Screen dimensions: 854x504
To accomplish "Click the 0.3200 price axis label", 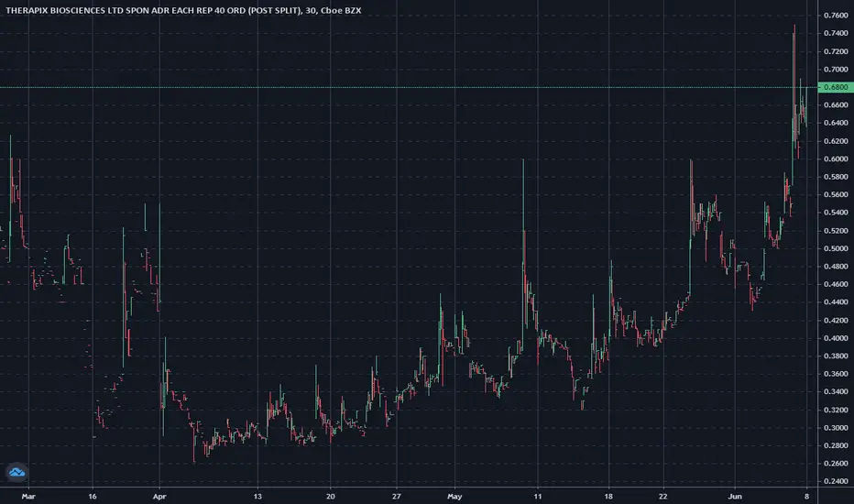I will 836,410.
